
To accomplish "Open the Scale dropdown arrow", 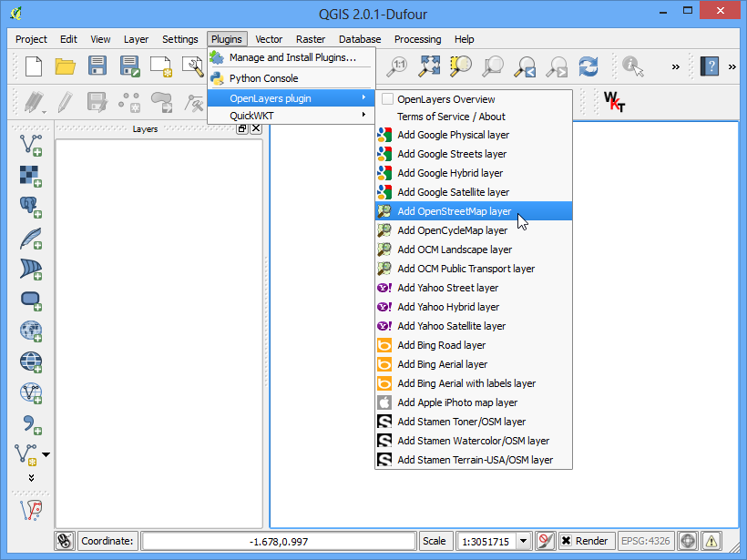I will 523,541.
